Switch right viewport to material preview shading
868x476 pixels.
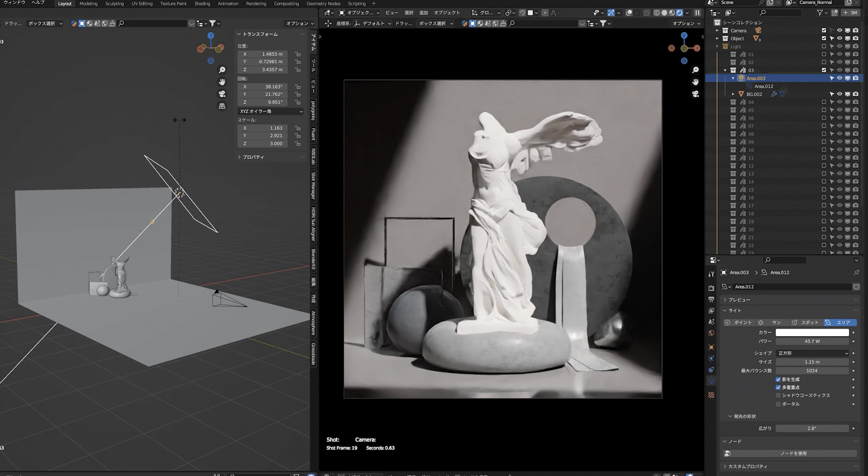[x=672, y=13]
